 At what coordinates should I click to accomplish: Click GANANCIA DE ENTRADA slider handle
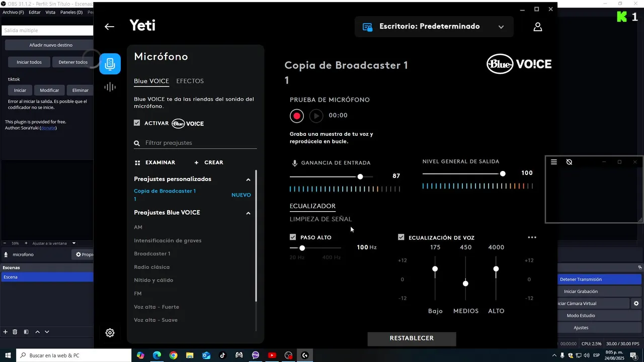pos(360,176)
